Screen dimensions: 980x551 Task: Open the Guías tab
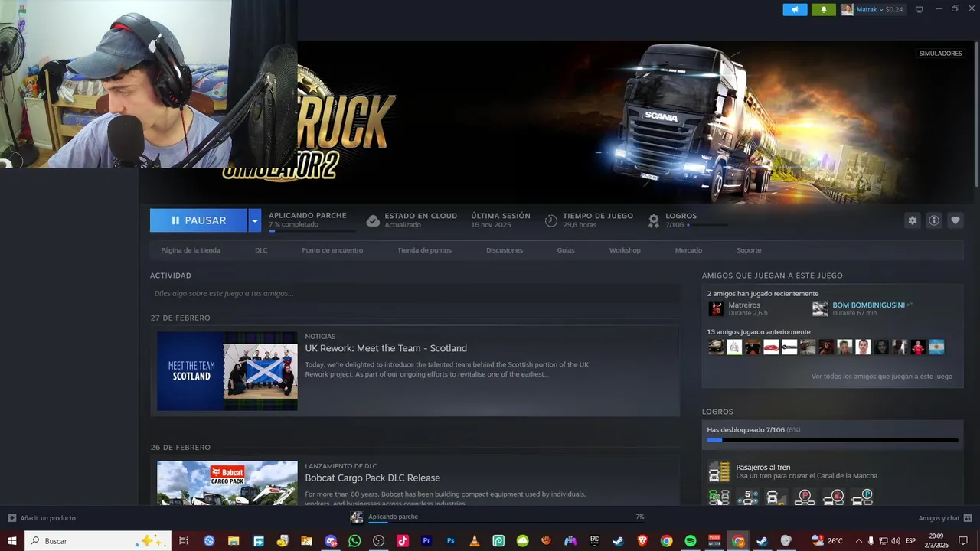click(566, 250)
